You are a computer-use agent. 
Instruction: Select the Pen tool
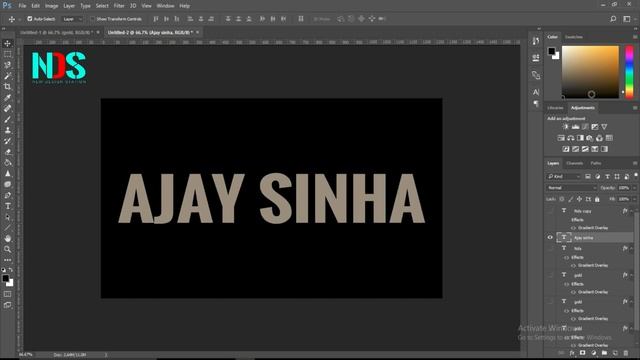point(7,195)
